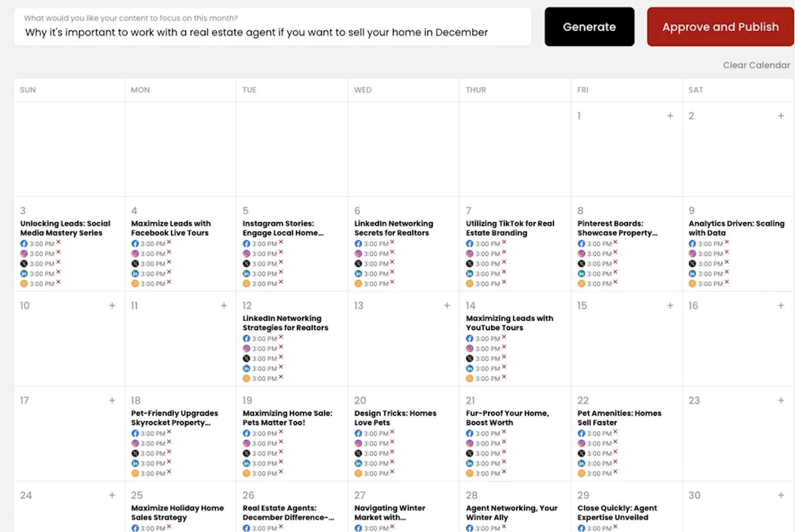The width and height of the screenshot is (795, 532).
Task: Remove the Facebook slot from Utilizing TikTok post
Action: [x=504, y=242]
